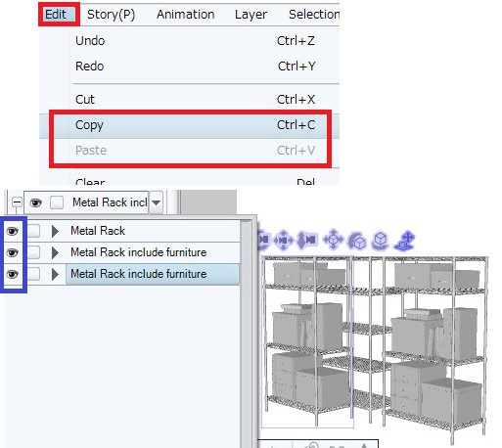The height and width of the screenshot is (448, 502).
Task: Tick the checkbox beside Metal Rack
Action: click(x=33, y=231)
